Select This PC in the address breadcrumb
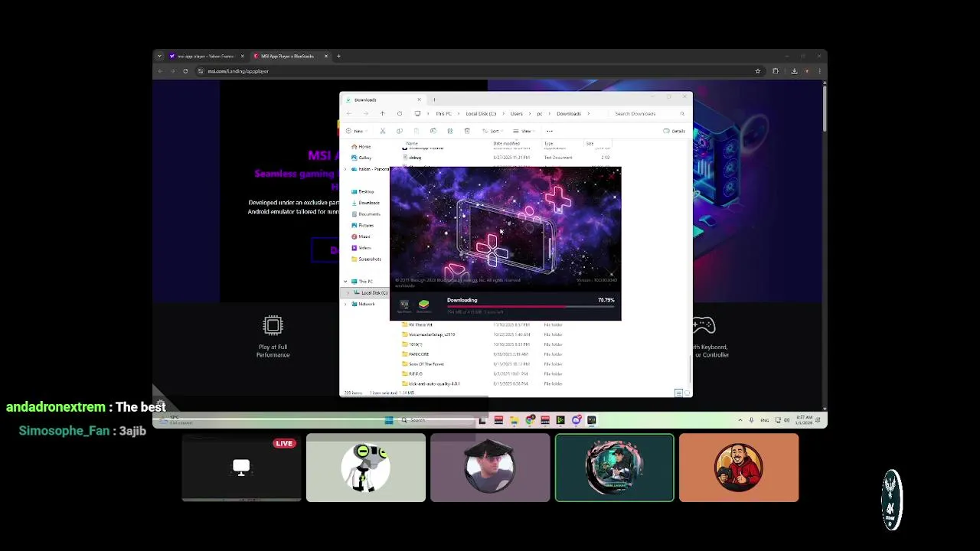Screen dimensions: 980x551 click(443, 113)
